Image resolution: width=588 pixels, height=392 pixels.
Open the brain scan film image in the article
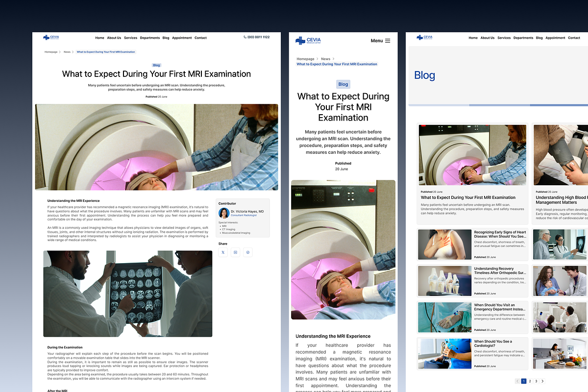point(128,294)
